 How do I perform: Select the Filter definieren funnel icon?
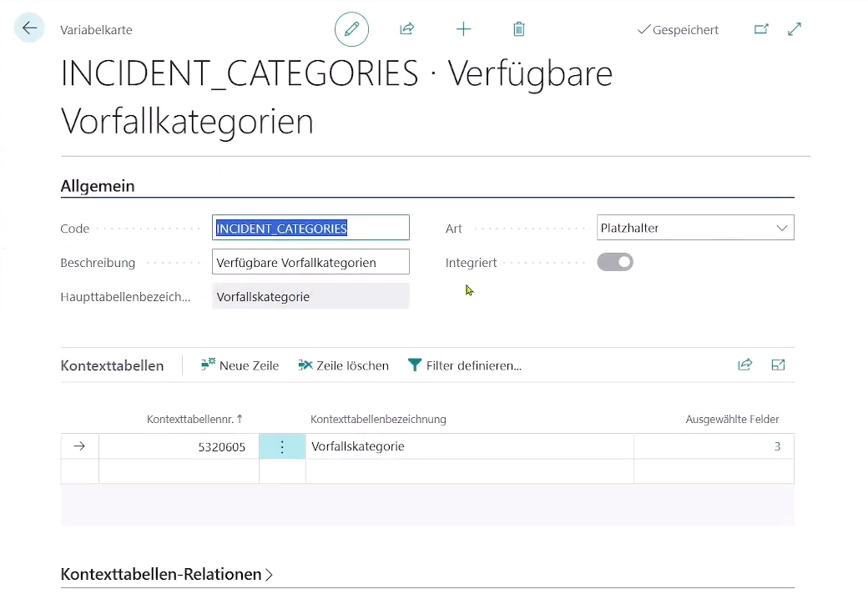pos(415,365)
